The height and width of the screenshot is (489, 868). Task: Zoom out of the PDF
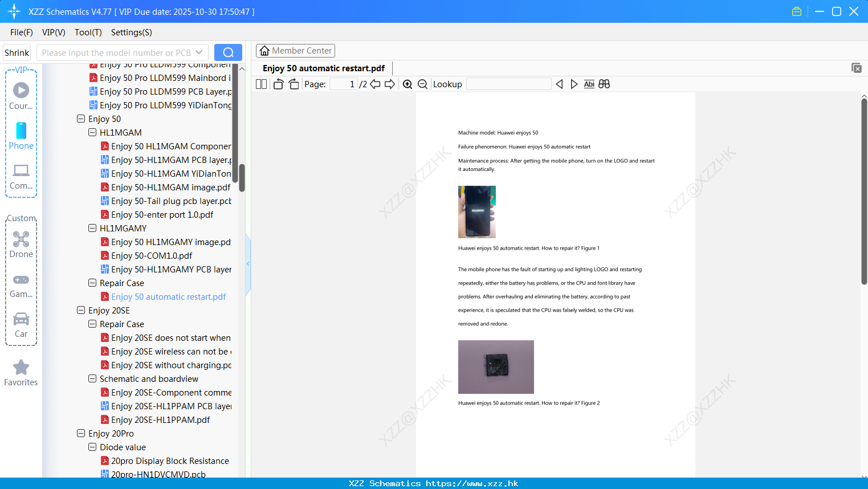click(x=422, y=84)
